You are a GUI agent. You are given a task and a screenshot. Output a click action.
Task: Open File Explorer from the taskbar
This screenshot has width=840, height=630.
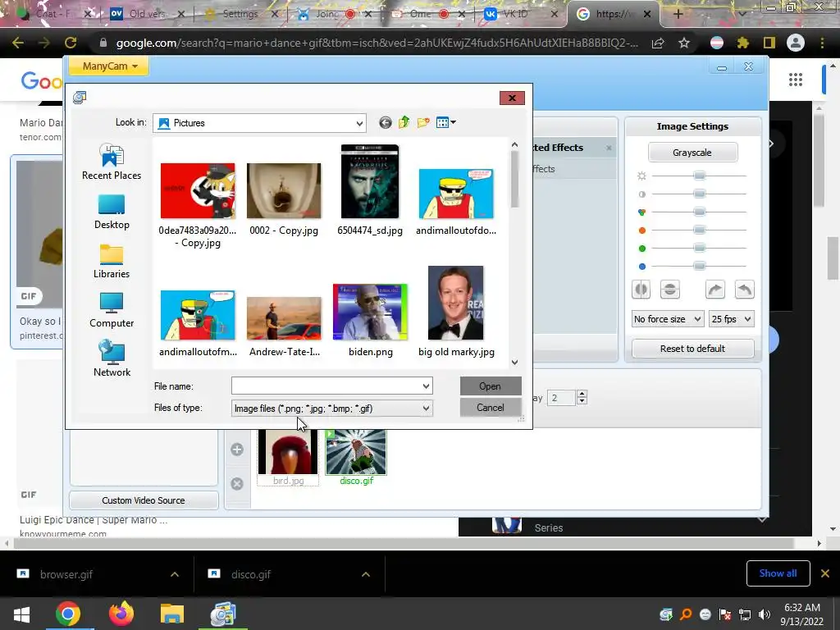(x=172, y=614)
